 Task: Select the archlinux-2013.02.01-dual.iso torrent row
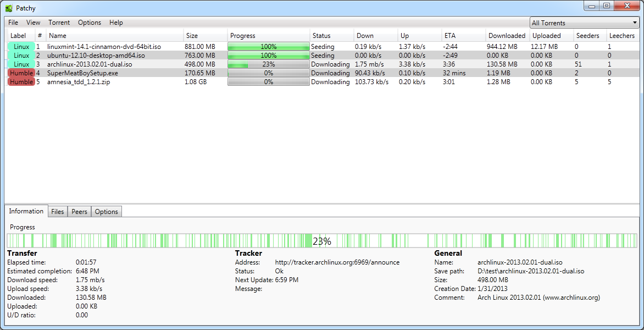point(89,64)
